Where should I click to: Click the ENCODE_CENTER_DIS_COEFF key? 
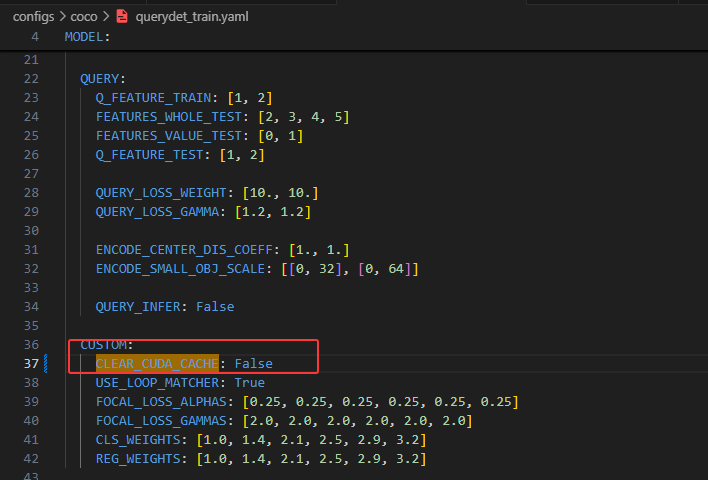[x=184, y=250]
